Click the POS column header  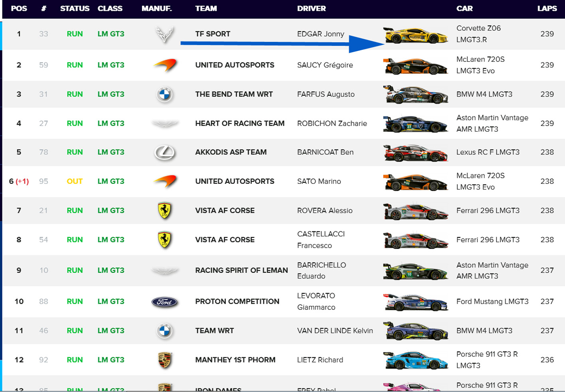(x=19, y=8)
